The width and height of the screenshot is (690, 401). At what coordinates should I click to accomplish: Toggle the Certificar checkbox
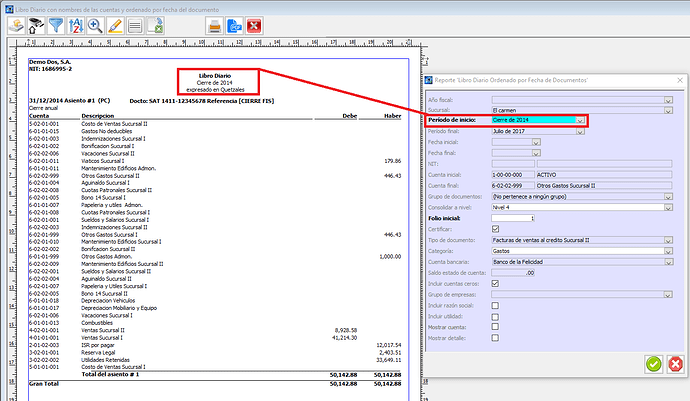point(496,229)
